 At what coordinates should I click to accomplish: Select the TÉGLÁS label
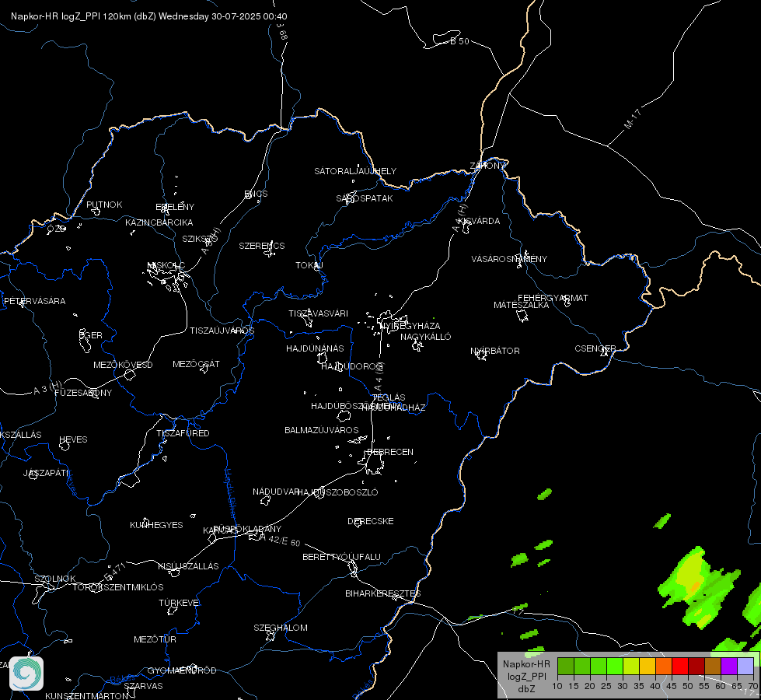point(389,397)
